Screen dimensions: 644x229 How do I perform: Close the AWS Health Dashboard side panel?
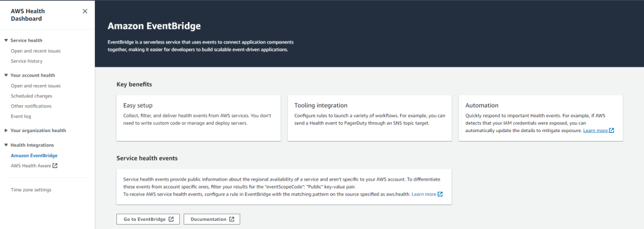tap(85, 11)
